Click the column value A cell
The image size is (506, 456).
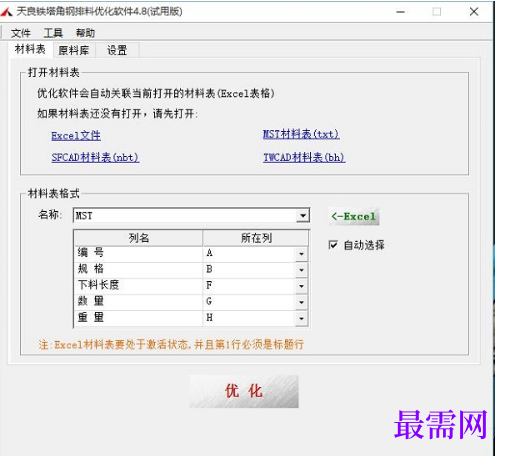click(x=249, y=253)
